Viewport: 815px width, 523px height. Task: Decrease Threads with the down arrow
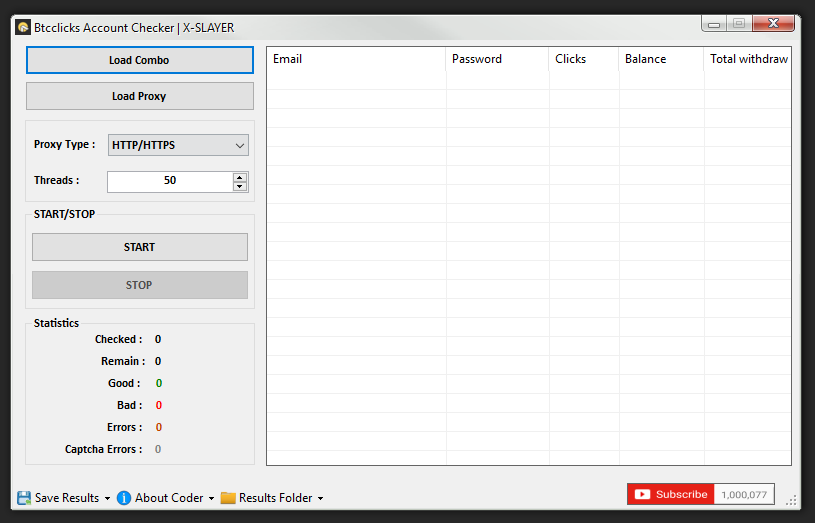click(x=240, y=187)
